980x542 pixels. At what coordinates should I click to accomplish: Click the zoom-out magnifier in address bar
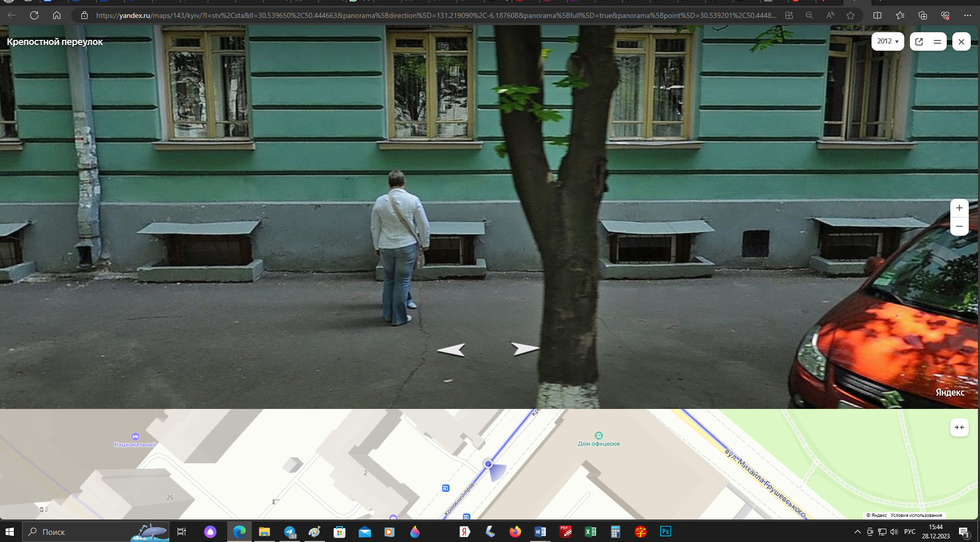[809, 15]
